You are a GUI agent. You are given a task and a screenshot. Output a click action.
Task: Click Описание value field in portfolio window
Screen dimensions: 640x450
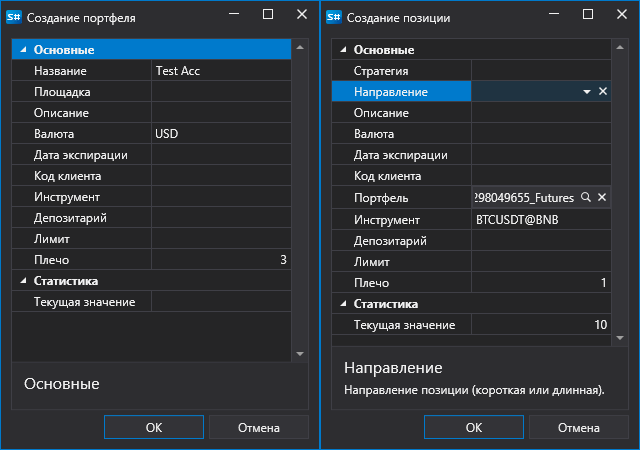tap(221, 113)
